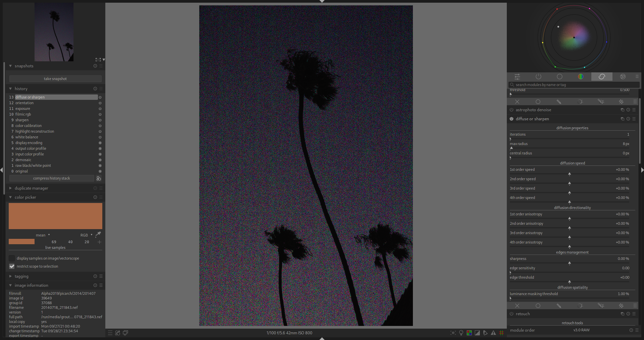This screenshot has height=340, width=644.
Task: Toggle color assessment bulb icon
Action: (461, 333)
